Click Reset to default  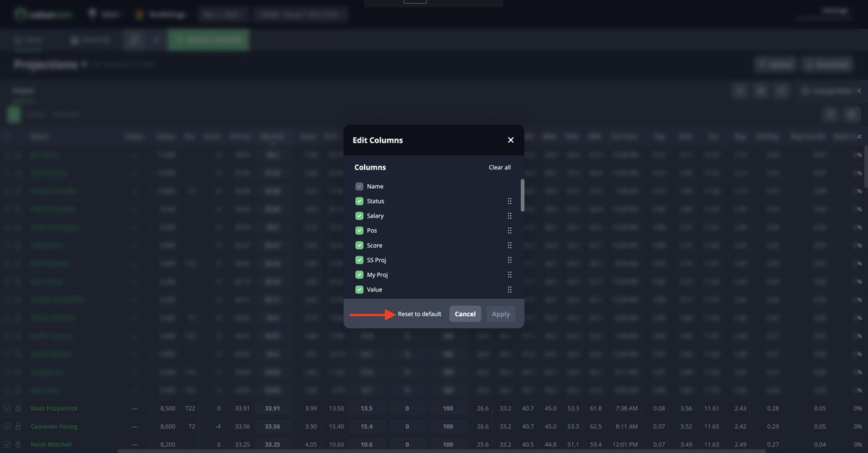(x=420, y=314)
